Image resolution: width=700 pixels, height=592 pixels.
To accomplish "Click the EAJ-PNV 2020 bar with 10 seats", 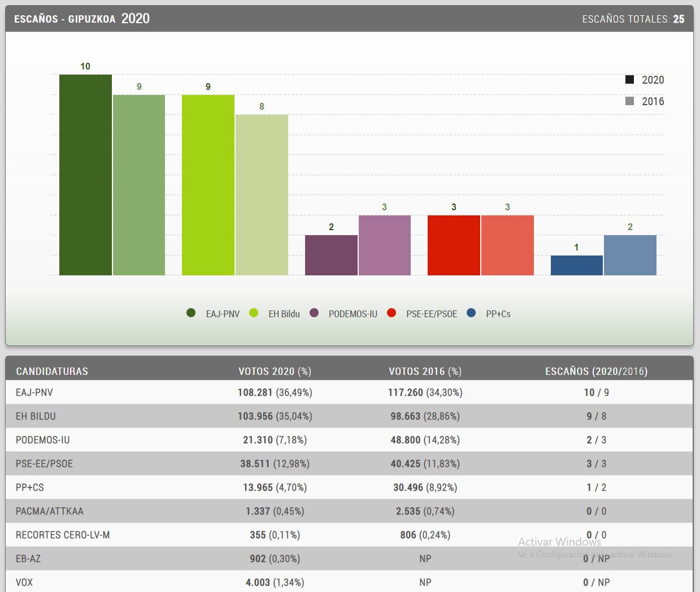I will [x=85, y=175].
